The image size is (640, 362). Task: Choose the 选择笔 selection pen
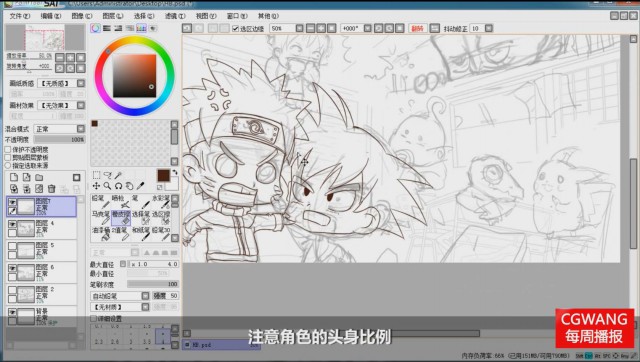point(141,217)
